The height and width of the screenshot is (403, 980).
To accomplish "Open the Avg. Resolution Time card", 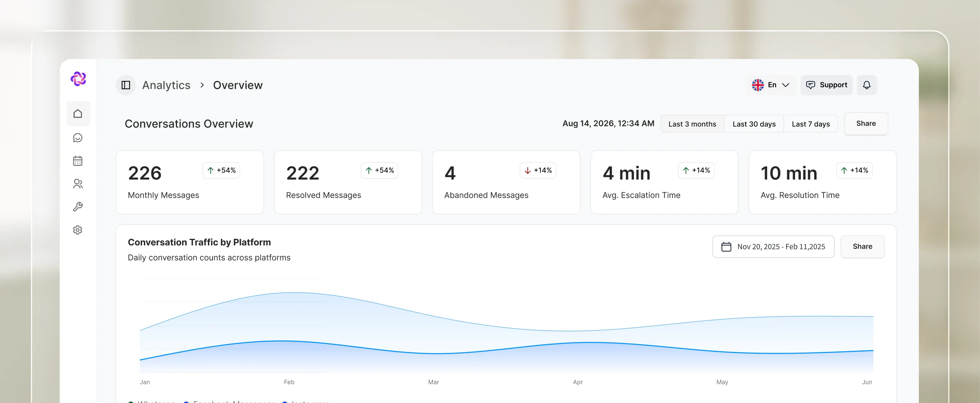I will [822, 182].
